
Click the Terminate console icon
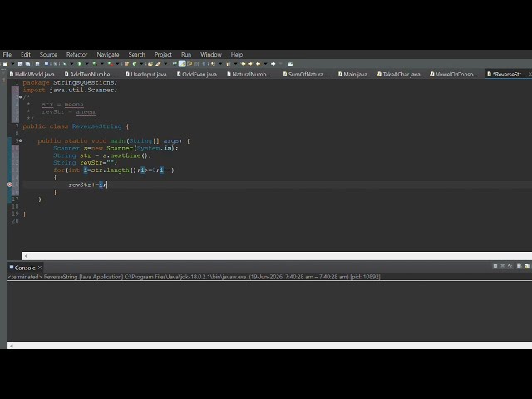[x=495, y=266]
